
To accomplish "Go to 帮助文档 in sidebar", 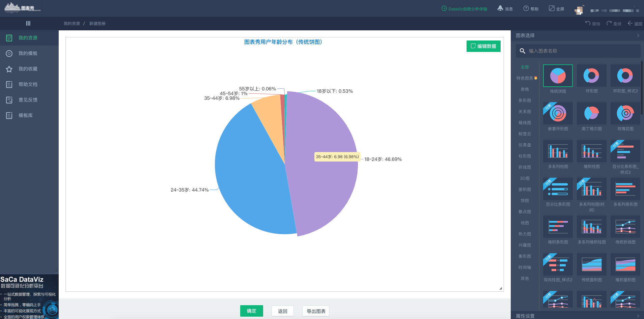I will [28, 84].
